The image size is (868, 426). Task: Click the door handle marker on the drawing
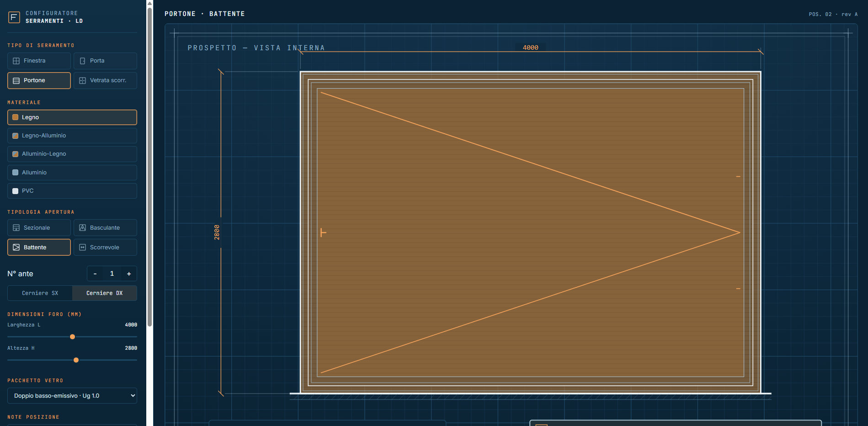click(323, 233)
